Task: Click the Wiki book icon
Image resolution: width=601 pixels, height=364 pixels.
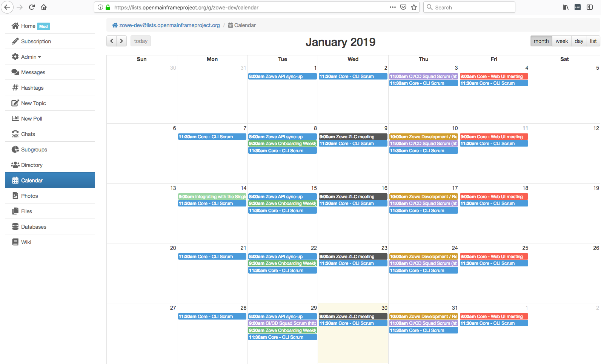Action: (15, 242)
